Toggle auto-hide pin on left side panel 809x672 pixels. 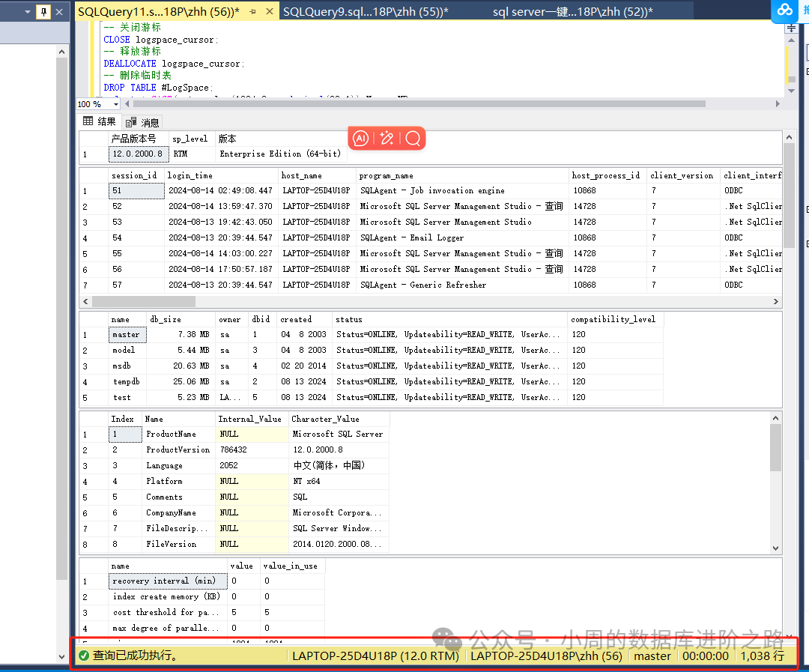[x=43, y=11]
